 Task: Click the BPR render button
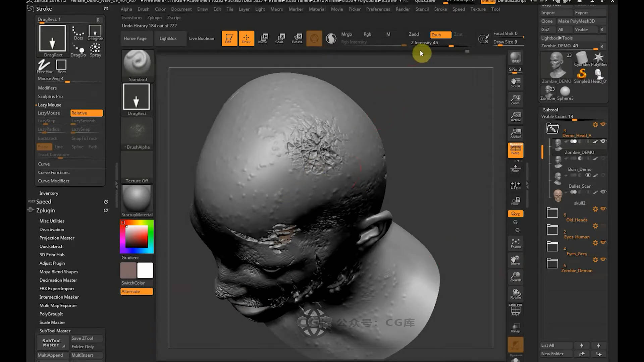pos(516,58)
